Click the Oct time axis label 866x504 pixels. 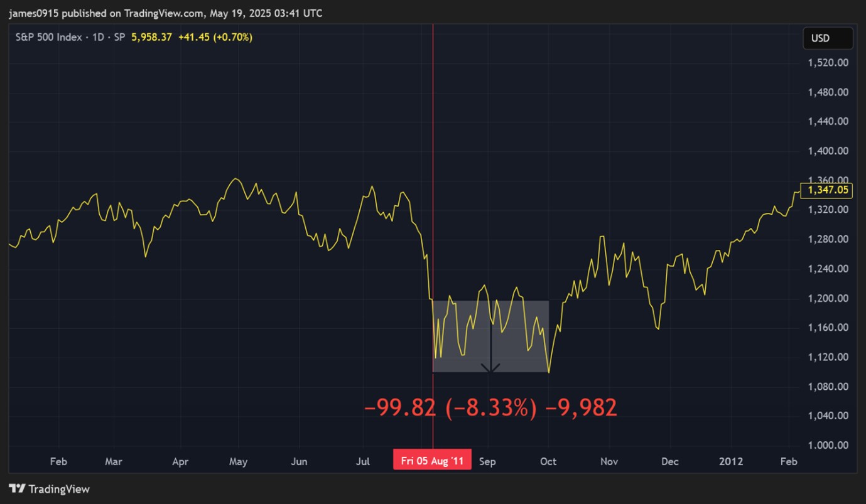click(x=548, y=461)
